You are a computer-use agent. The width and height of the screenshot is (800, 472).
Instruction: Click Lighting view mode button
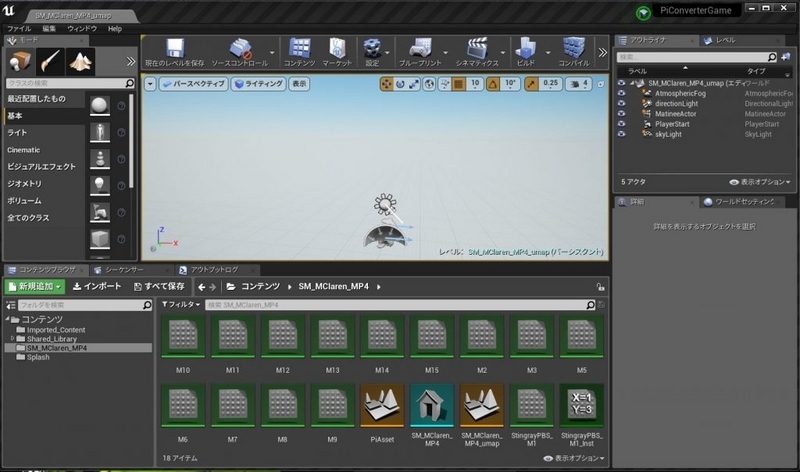(x=259, y=84)
